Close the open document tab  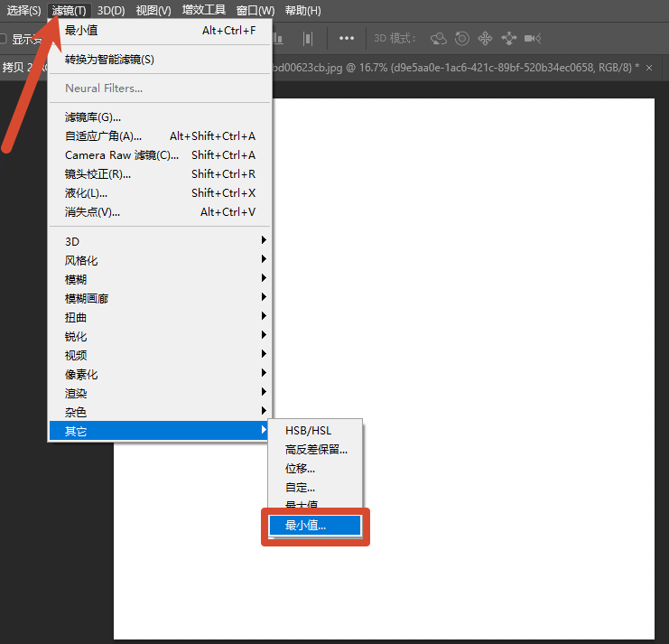[x=649, y=68]
